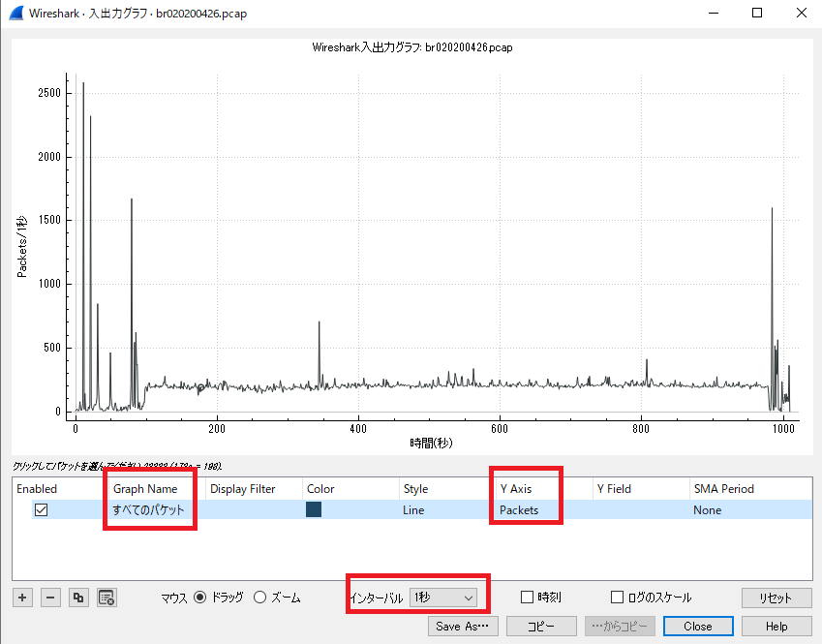The image size is (822, 644).
Task: Click the コピー button
Action: 541,627
